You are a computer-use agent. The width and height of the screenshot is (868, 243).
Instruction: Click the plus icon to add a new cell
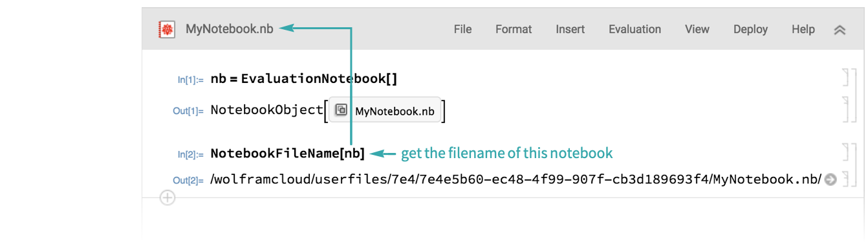167,198
